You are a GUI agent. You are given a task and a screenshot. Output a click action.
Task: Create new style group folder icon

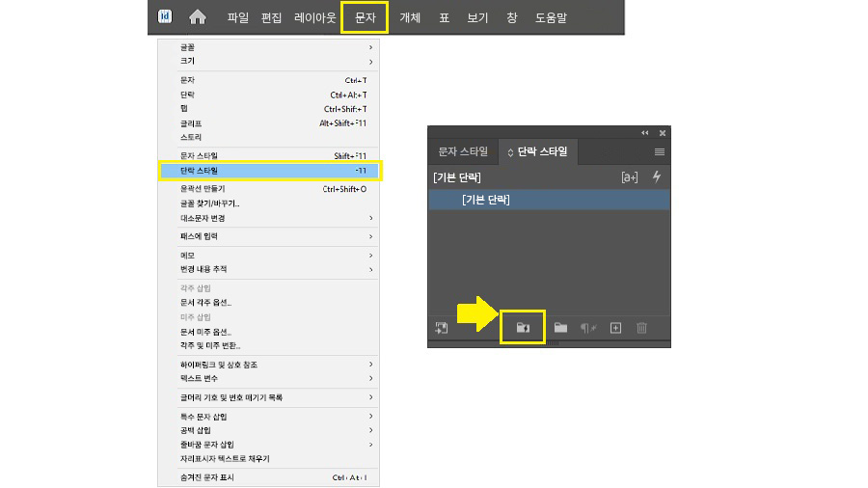[x=560, y=328]
